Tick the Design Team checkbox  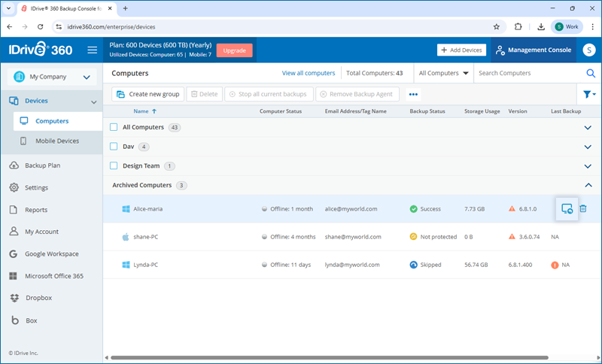[114, 166]
